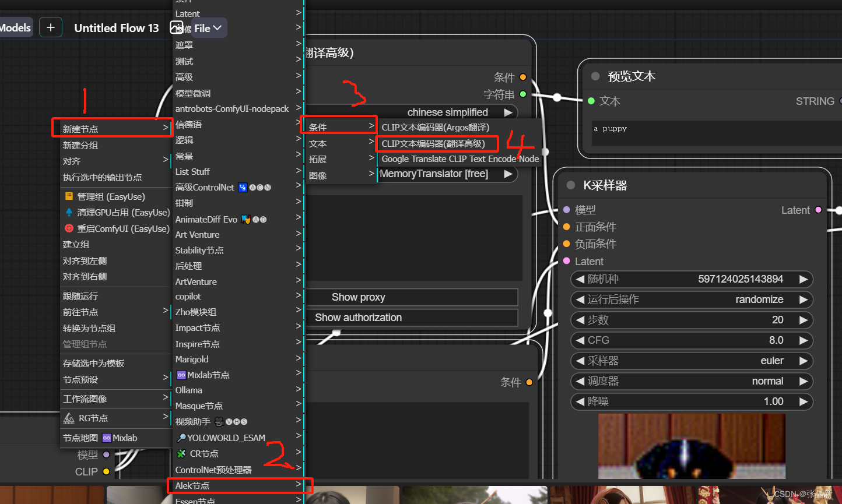Open the Stability节点 category
This screenshot has width=842, height=504.
click(238, 250)
